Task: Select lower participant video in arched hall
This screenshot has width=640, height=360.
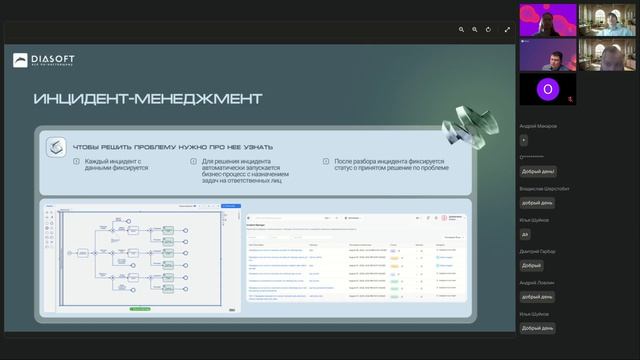Action: click(607, 55)
